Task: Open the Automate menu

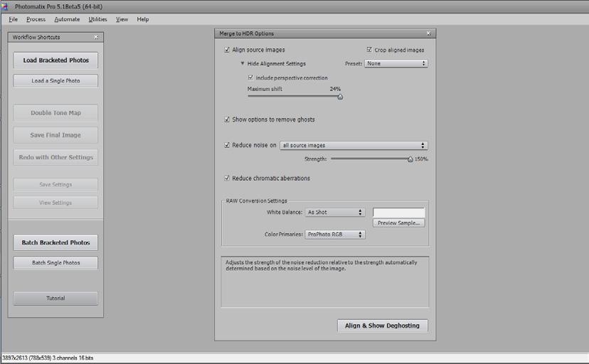Action: (x=67, y=19)
